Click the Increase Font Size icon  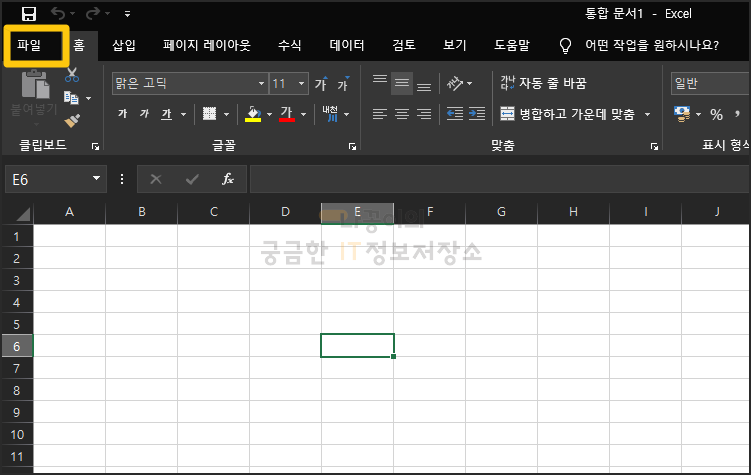point(321,84)
